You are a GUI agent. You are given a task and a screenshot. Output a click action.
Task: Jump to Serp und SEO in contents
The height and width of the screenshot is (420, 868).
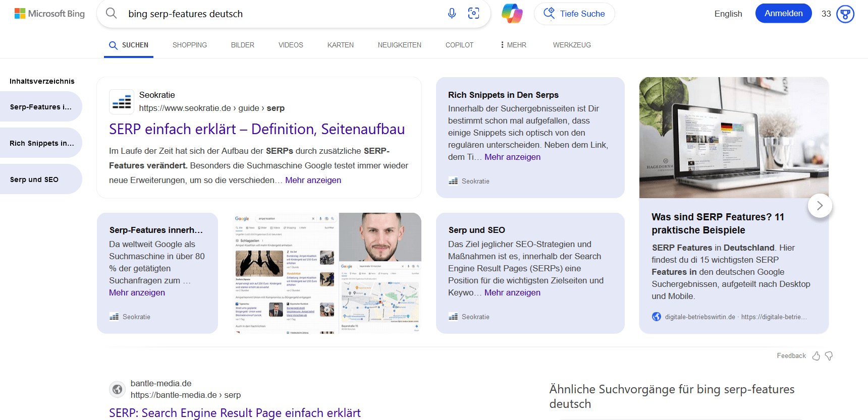41,179
